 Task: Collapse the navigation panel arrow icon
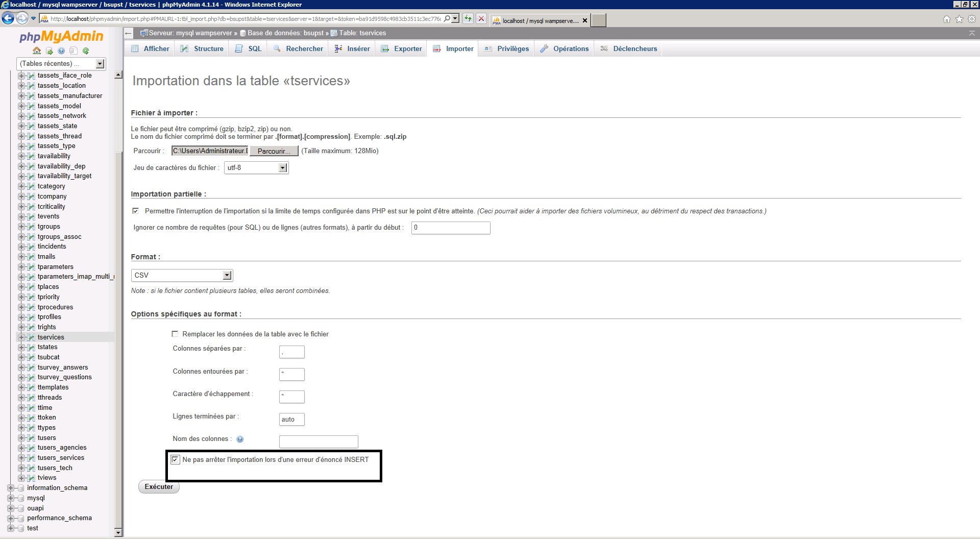point(129,33)
